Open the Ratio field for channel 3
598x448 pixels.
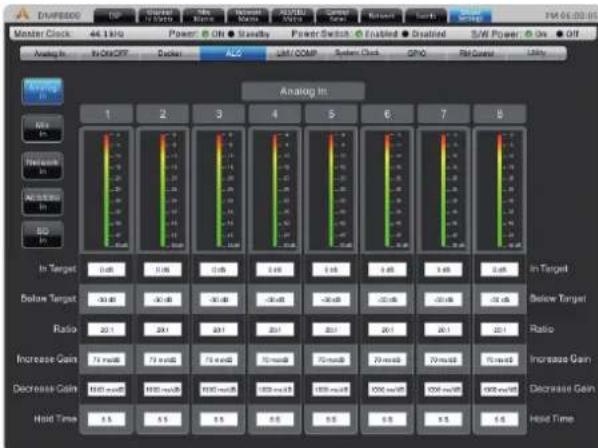pyautogui.click(x=219, y=329)
